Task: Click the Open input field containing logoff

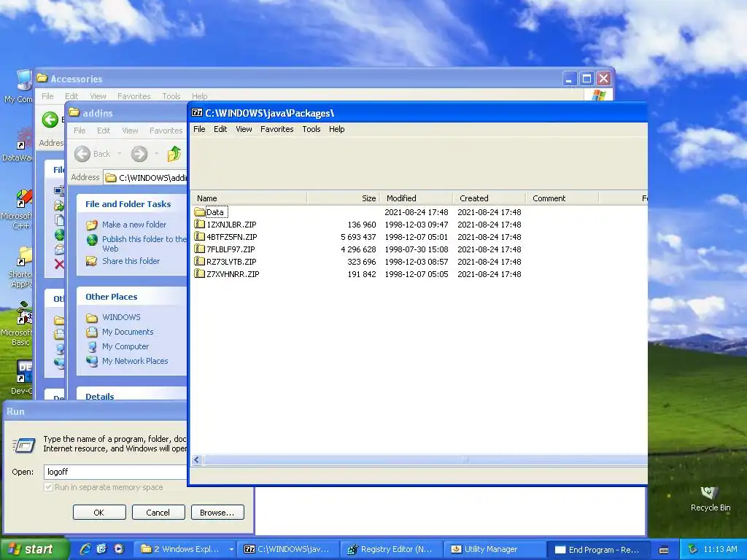Action: click(116, 472)
